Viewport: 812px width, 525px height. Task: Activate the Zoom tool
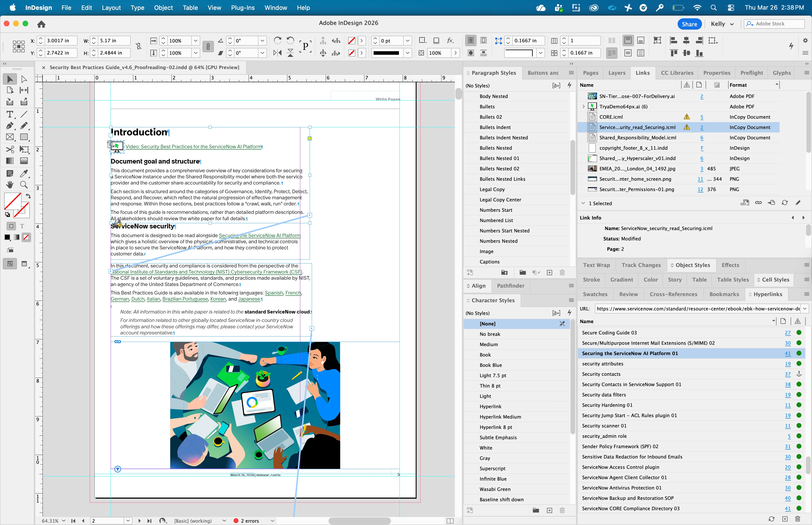pos(23,185)
